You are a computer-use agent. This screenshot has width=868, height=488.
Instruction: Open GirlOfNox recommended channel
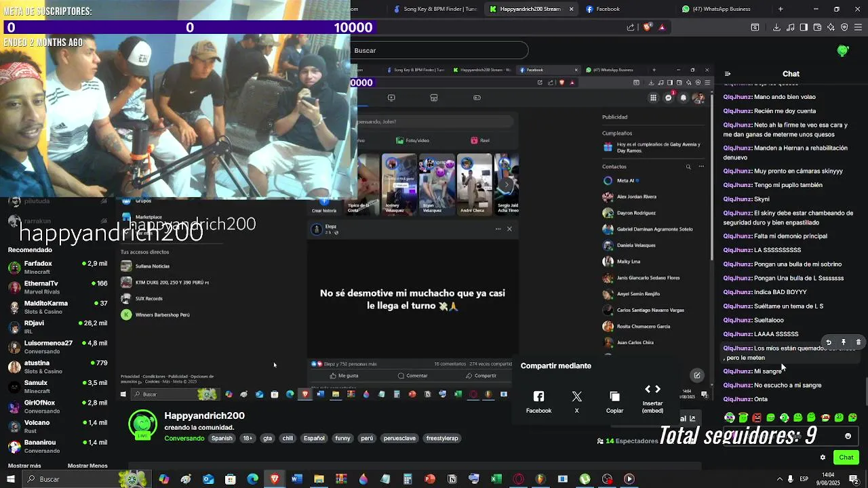(x=58, y=407)
